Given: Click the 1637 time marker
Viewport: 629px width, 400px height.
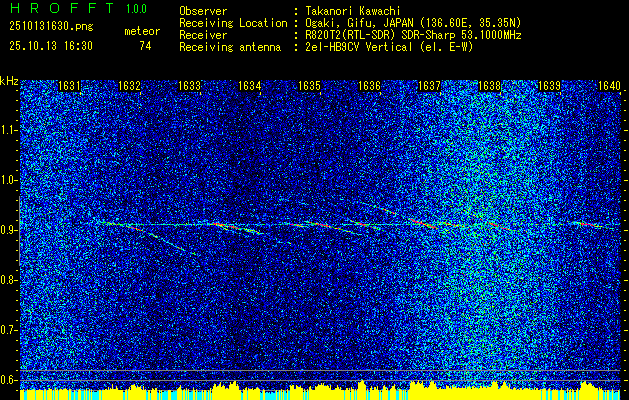Looking at the screenshot, I should [429, 86].
